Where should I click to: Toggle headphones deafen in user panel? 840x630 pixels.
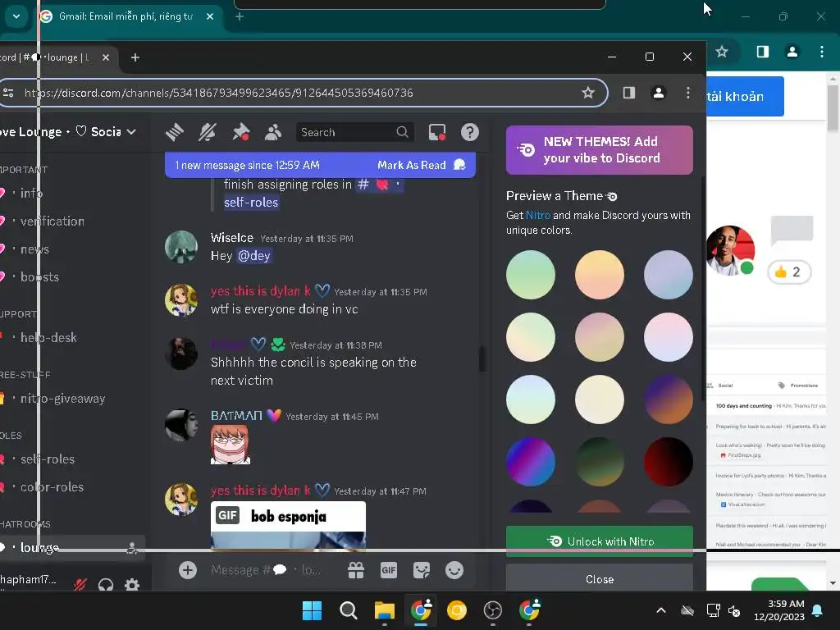tap(106, 584)
